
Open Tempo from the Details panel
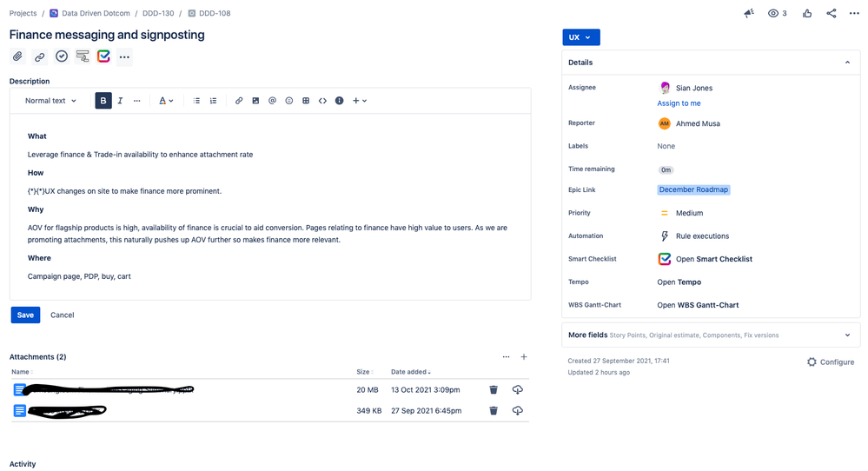coord(679,282)
